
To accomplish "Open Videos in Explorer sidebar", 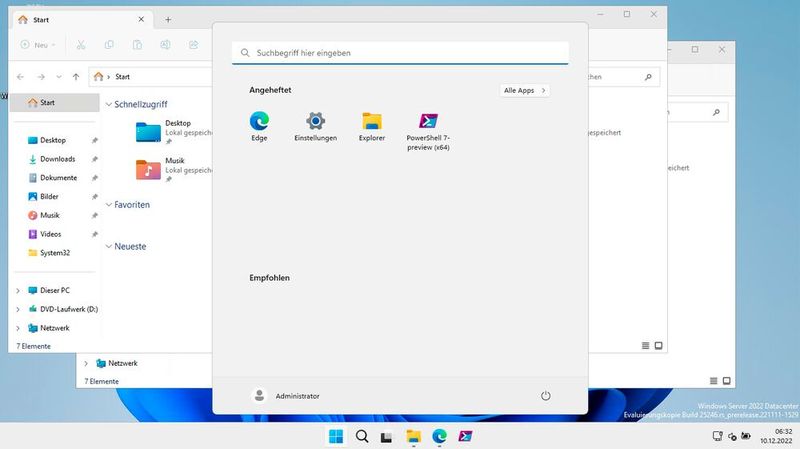I will [51, 234].
